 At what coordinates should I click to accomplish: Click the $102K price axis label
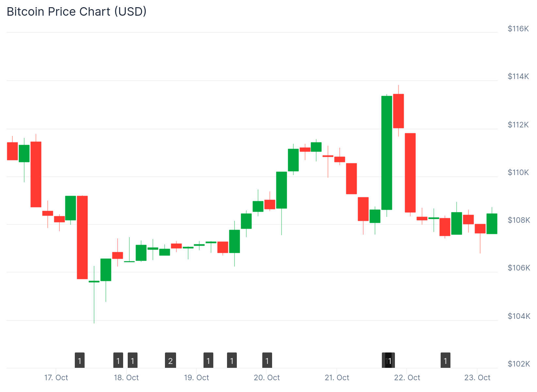tap(519, 364)
